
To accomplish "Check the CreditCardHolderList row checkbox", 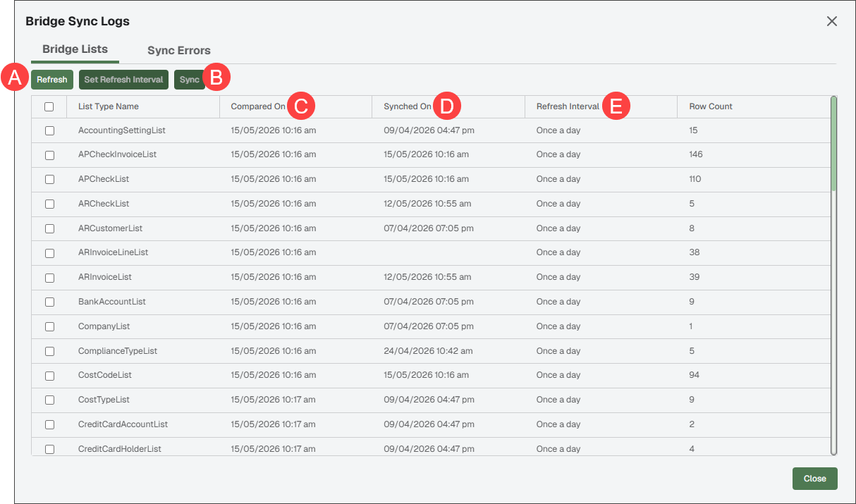I will click(49, 449).
